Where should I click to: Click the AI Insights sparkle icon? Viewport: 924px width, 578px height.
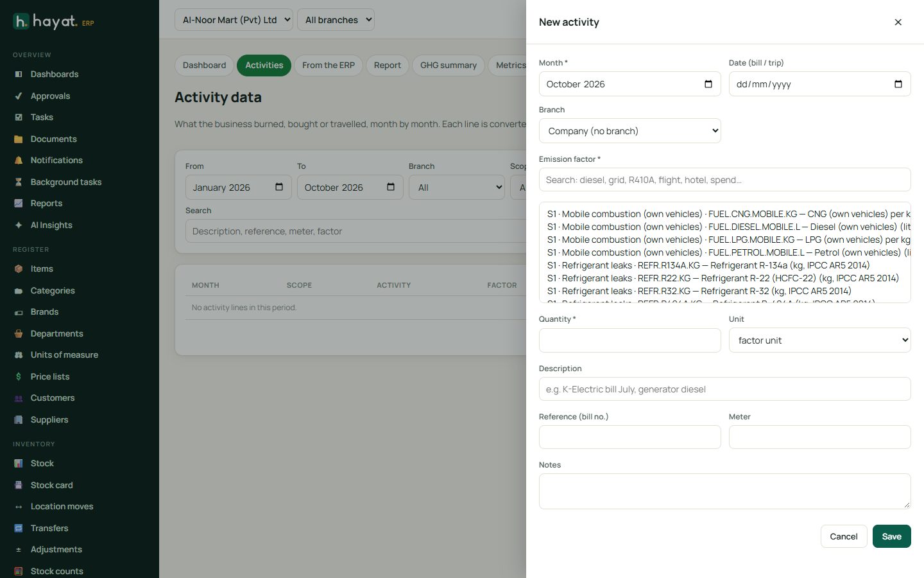coord(19,225)
